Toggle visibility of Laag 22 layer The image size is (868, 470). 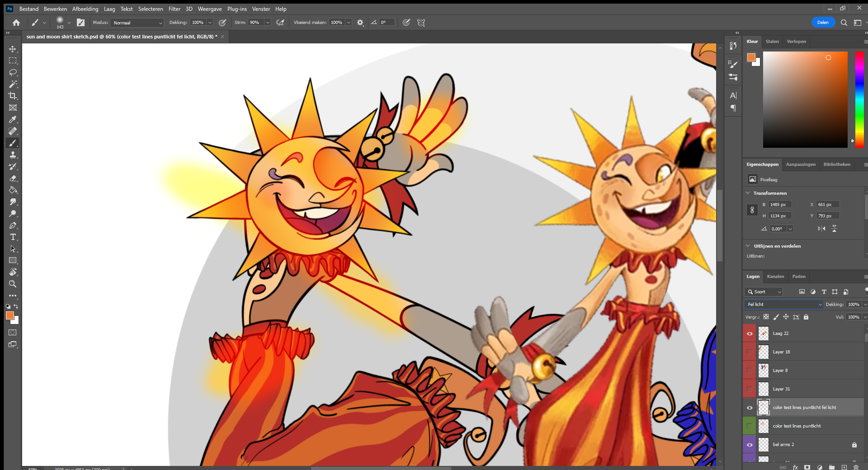point(750,334)
